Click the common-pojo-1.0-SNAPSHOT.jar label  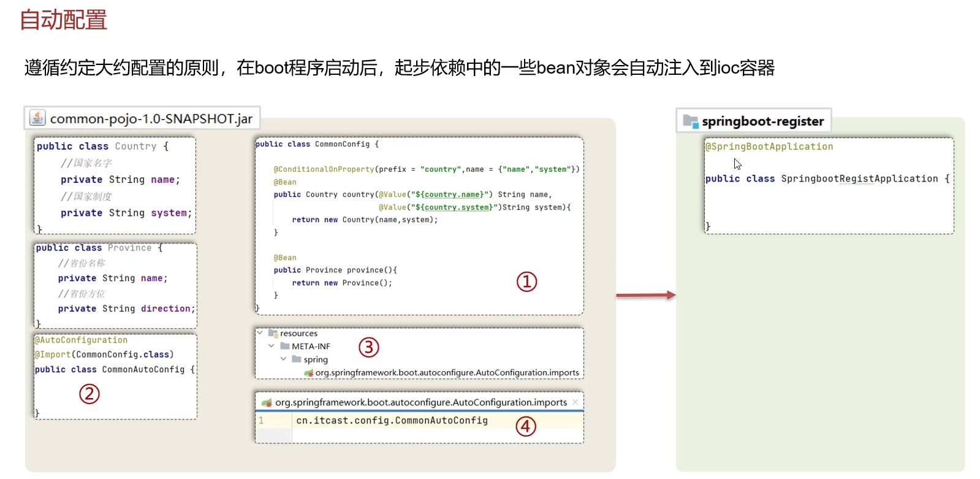tap(151, 119)
